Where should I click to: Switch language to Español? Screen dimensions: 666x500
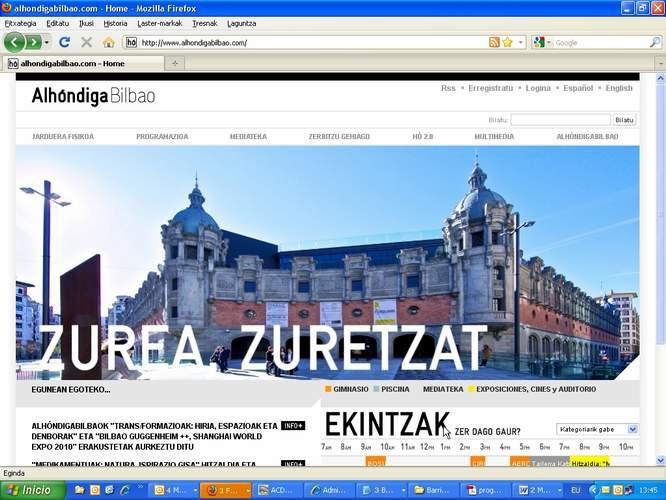[578, 88]
